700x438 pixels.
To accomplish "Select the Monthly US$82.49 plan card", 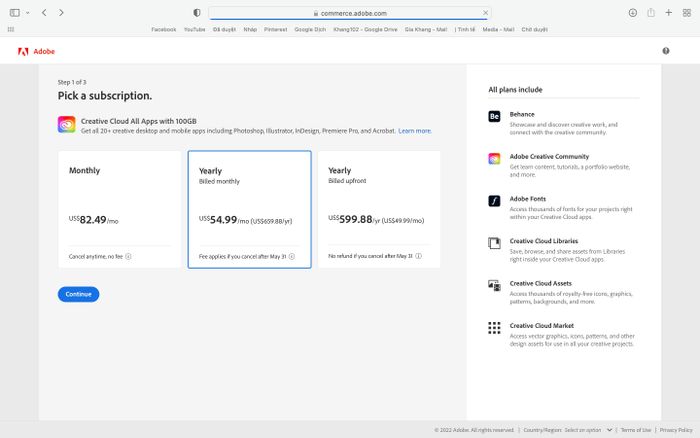I will pyautogui.click(x=120, y=209).
